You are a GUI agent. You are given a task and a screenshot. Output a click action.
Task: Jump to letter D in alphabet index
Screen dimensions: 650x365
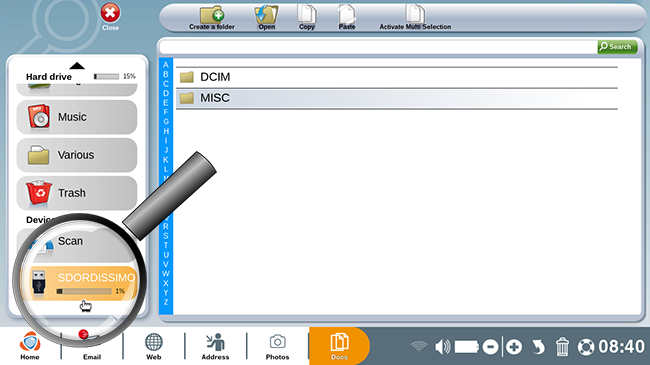point(166,93)
